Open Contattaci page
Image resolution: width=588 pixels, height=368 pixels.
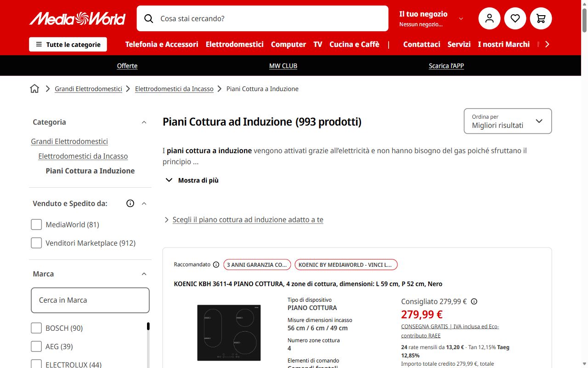click(422, 44)
